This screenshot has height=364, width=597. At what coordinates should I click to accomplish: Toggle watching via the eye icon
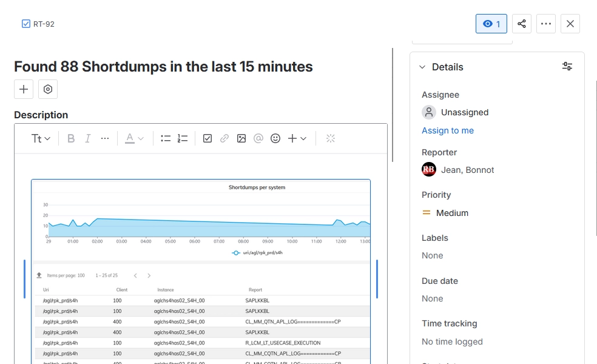coord(491,24)
